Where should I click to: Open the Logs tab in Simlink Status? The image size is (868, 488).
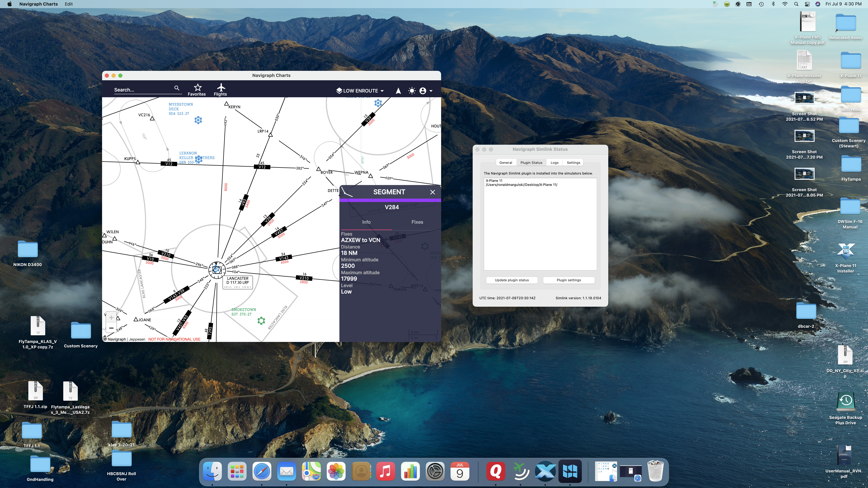click(x=554, y=163)
